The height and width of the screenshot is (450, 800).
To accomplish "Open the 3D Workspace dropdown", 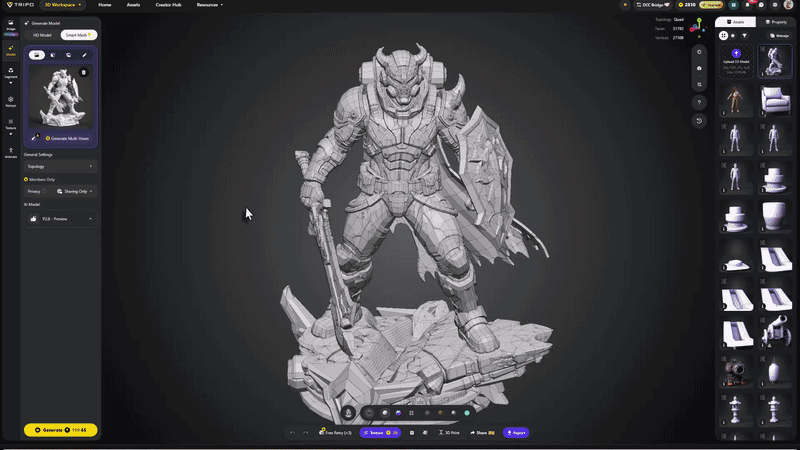I will (63, 5).
